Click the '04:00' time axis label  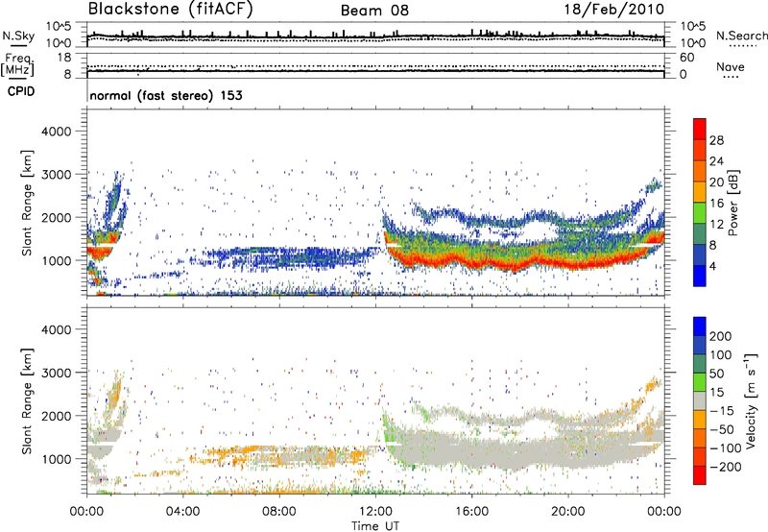182,511
